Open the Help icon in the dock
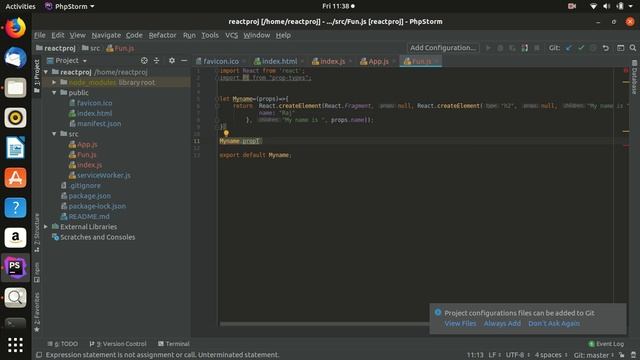Viewport: 640px width, 360px height. click(x=16, y=207)
